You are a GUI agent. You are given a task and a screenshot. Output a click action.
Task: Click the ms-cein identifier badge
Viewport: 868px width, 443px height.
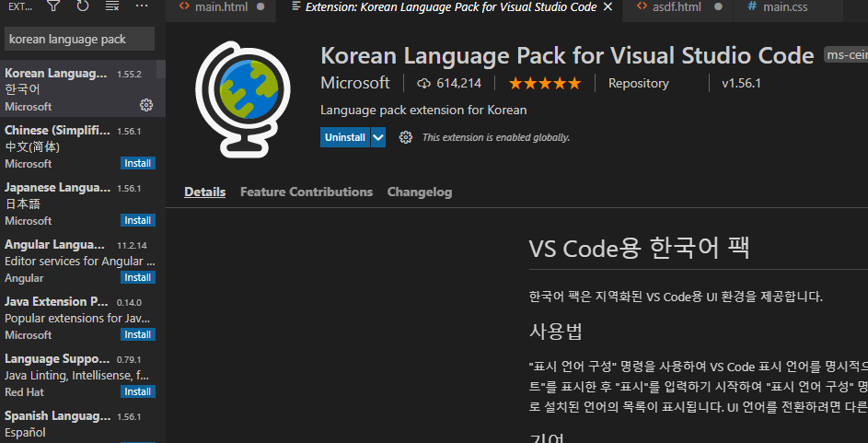point(846,55)
